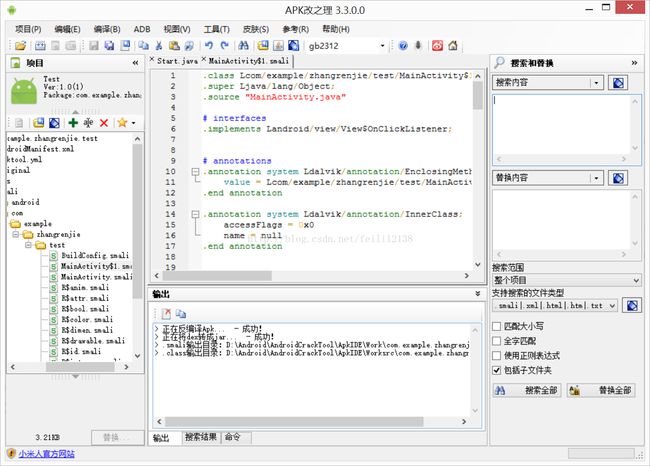Viewport: 650px width, 466px height.
Task: Click the green plus add icon in project toolbar
Action: [x=73, y=122]
